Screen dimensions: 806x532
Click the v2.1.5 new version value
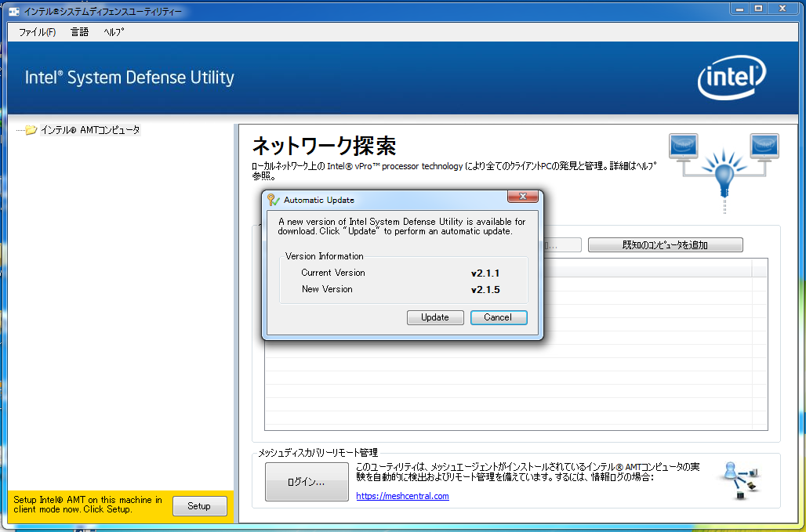coord(485,290)
